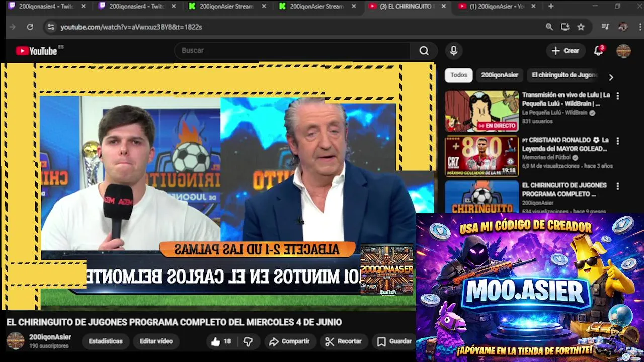Open La Pequeña Lulú live thumbnail
The height and width of the screenshot is (362, 644).
[481, 111]
